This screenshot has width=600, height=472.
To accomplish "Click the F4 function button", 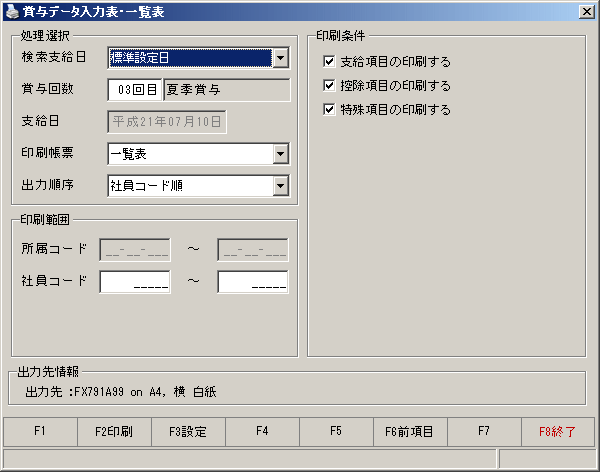I will [x=262, y=432].
